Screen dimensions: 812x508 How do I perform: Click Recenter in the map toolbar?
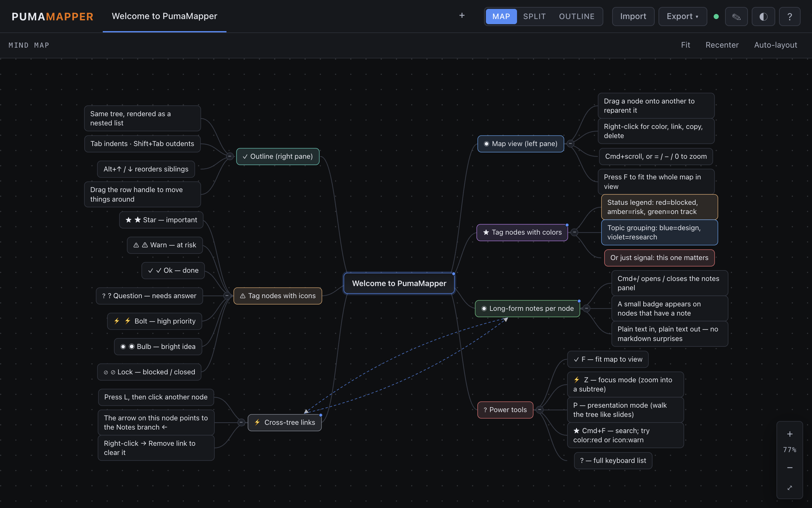pos(722,45)
